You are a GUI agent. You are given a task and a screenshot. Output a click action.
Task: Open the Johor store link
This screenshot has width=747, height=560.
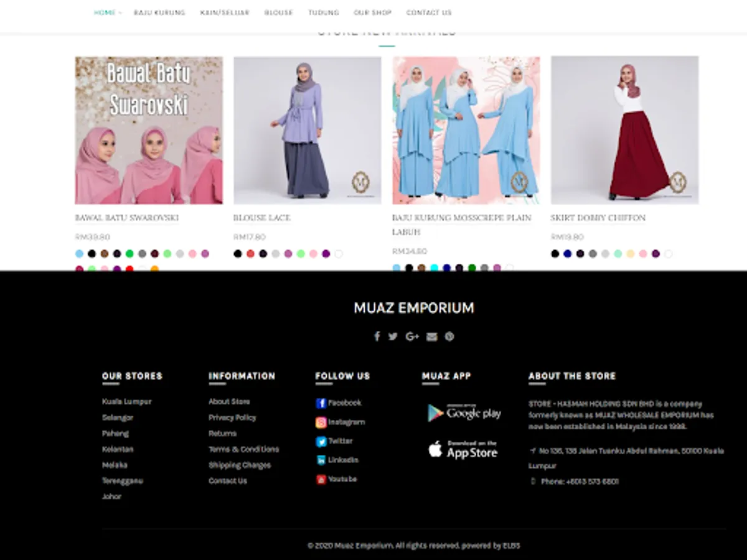(111, 497)
